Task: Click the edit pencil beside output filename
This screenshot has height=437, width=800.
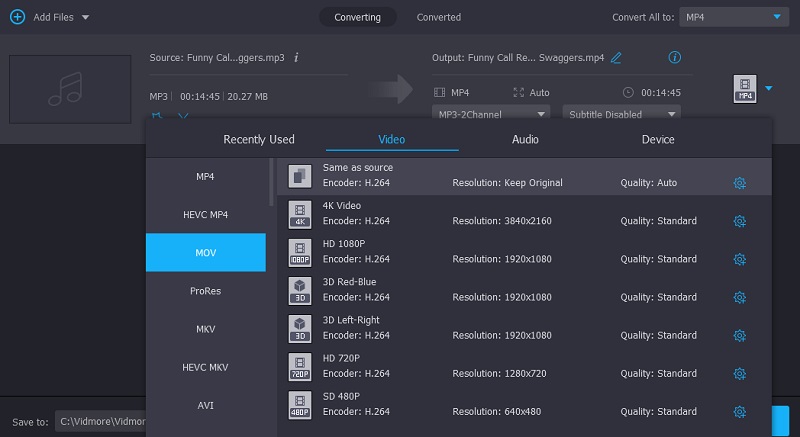Action: [616, 58]
